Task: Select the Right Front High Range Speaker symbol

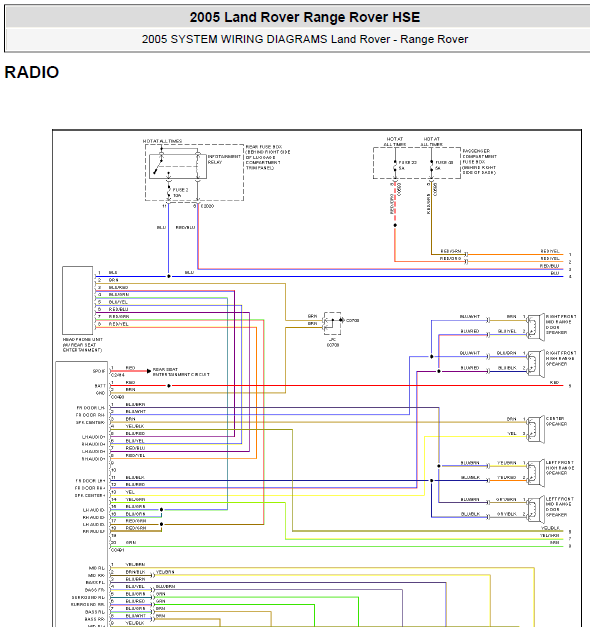Action: pyautogui.click(x=536, y=363)
